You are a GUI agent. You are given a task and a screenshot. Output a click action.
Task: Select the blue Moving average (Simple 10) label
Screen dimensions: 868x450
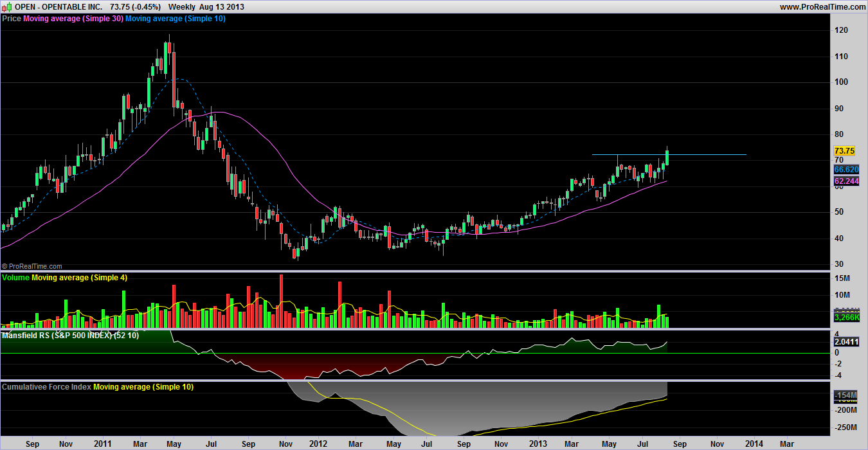click(x=175, y=19)
